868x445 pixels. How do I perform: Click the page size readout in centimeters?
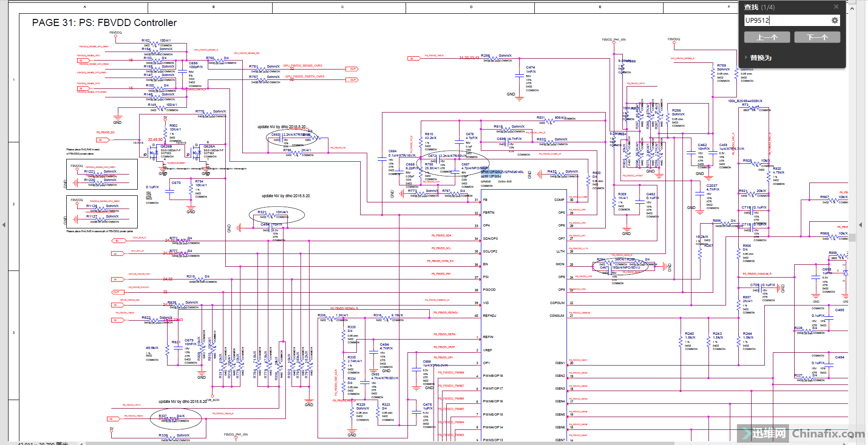[43, 443]
